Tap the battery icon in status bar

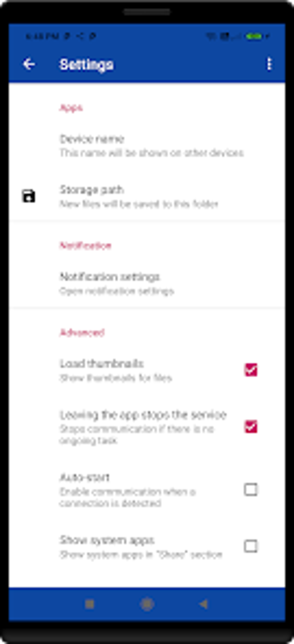pos(254,36)
